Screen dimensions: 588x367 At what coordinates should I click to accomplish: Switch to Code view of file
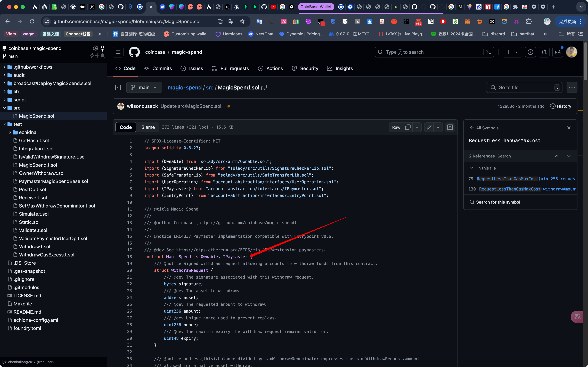pos(126,127)
